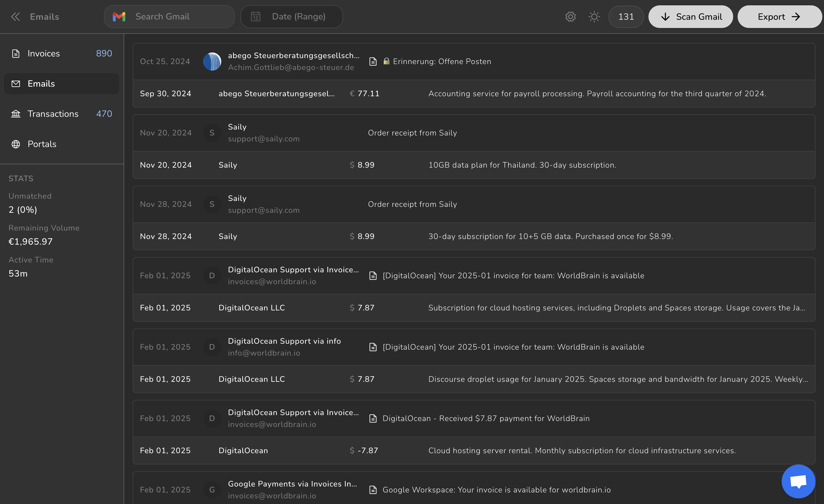Viewport: 824px width, 504px height.
Task: Open the settings gear icon
Action: pyautogui.click(x=571, y=17)
